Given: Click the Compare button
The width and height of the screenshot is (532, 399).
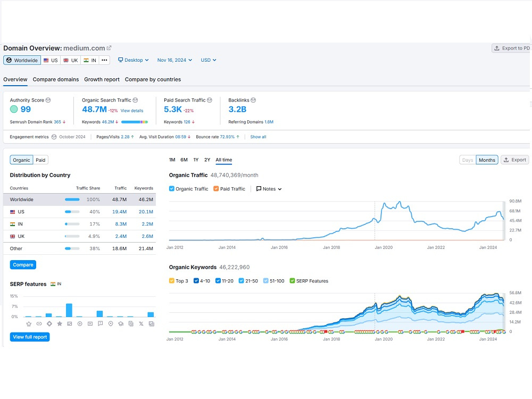Looking at the screenshot, I should pyautogui.click(x=23, y=264).
